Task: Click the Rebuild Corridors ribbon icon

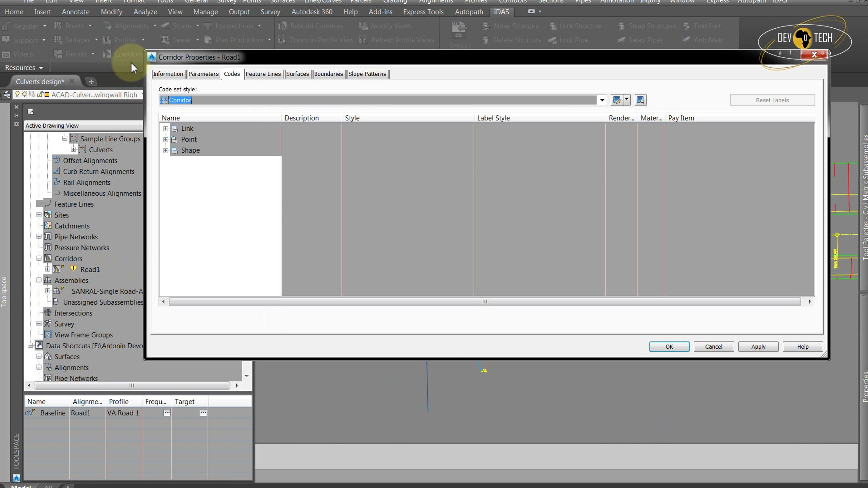Action: pos(282,26)
